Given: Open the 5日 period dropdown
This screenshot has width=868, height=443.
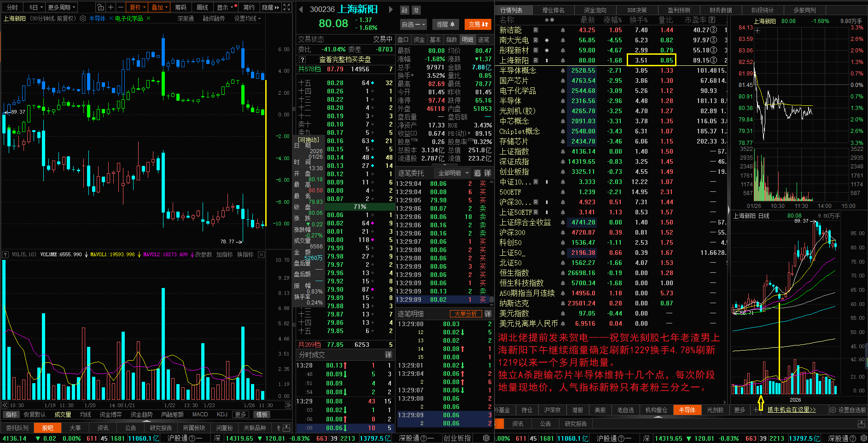Looking at the screenshot, I should 36,7.
